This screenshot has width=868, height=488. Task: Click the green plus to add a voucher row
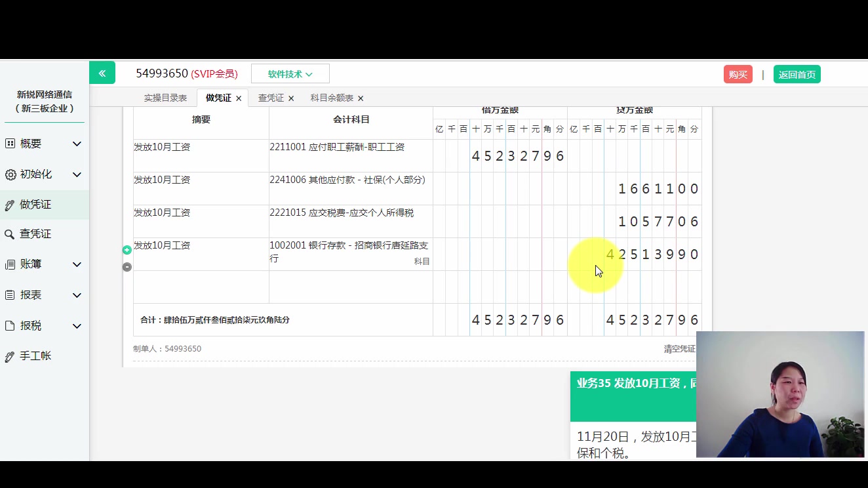click(127, 249)
